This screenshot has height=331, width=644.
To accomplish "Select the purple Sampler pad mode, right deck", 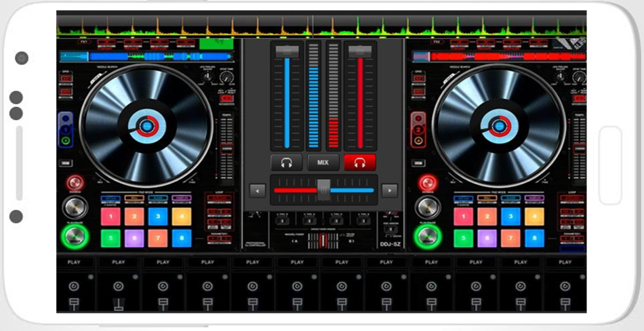I will pos(534,198).
